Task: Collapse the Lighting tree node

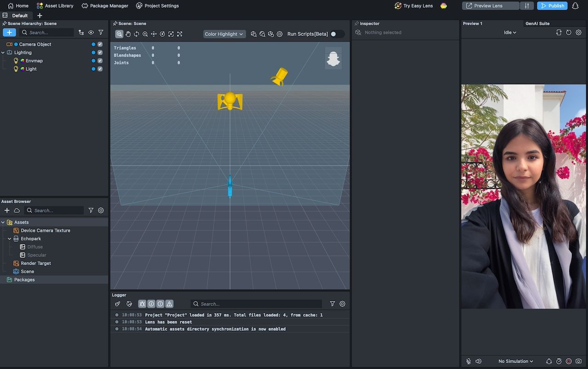Action: point(3,53)
